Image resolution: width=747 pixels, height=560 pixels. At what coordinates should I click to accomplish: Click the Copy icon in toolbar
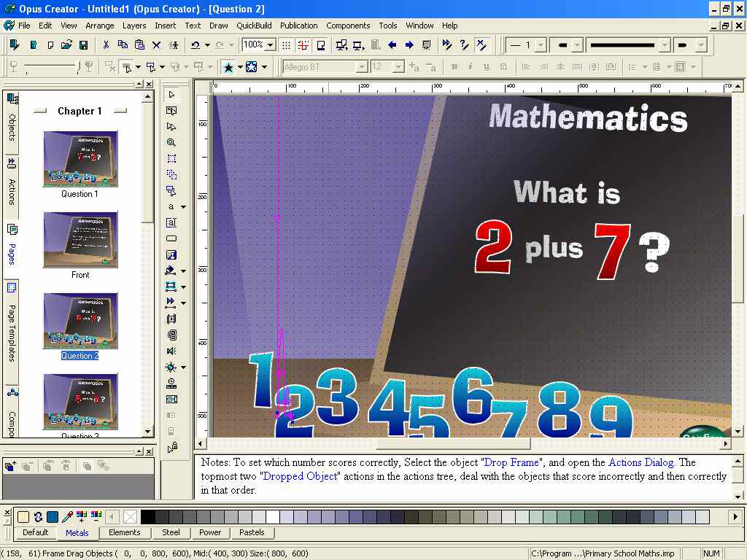(x=123, y=45)
